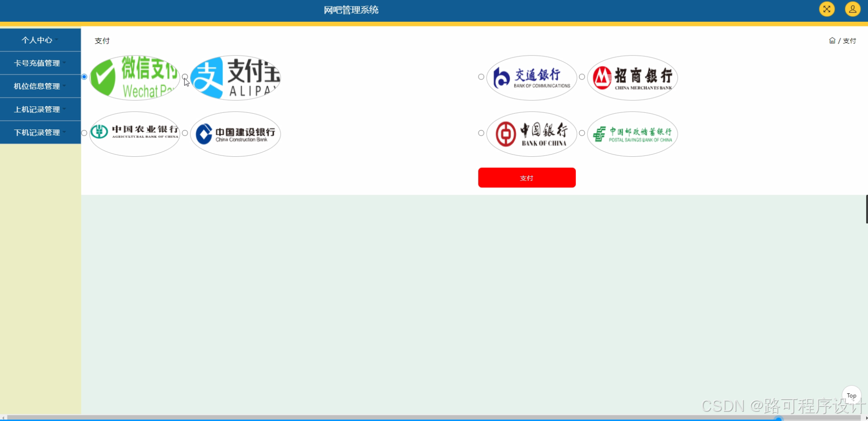
Task: Click the Postal Savings Bank logo
Action: pyautogui.click(x=633, y=134)
